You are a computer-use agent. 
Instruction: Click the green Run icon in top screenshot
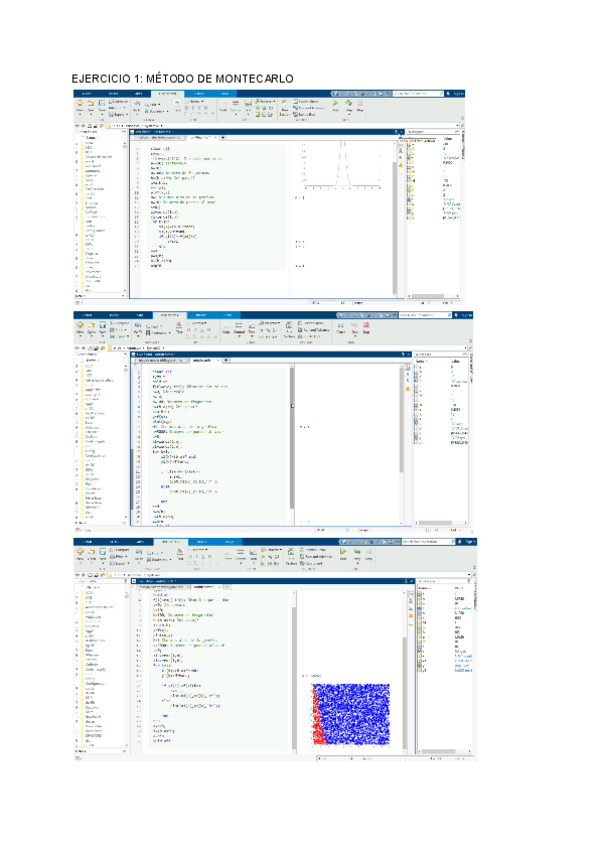[335, 103]
